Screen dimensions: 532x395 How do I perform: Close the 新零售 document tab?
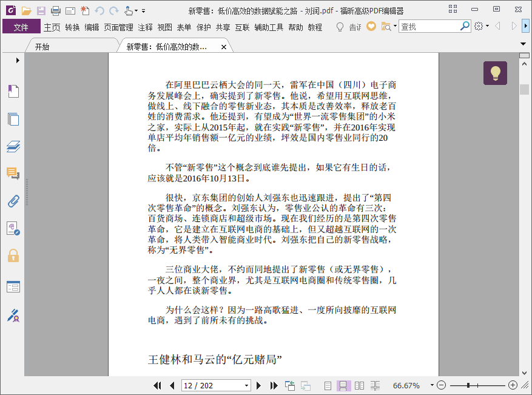coord(224,47)
